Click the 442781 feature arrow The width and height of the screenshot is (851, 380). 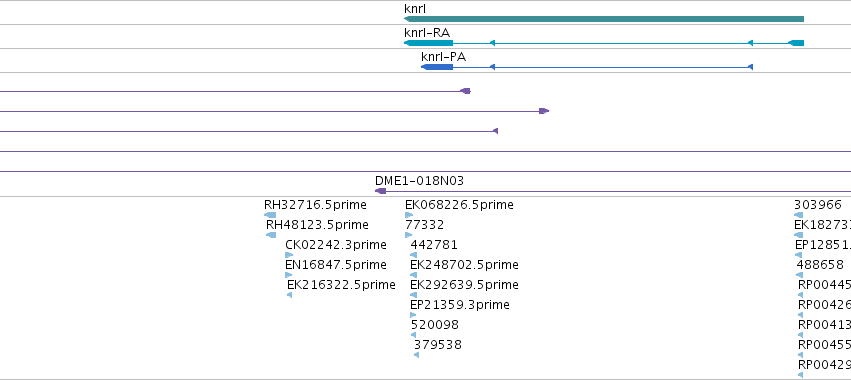click(x=414, y=255)
